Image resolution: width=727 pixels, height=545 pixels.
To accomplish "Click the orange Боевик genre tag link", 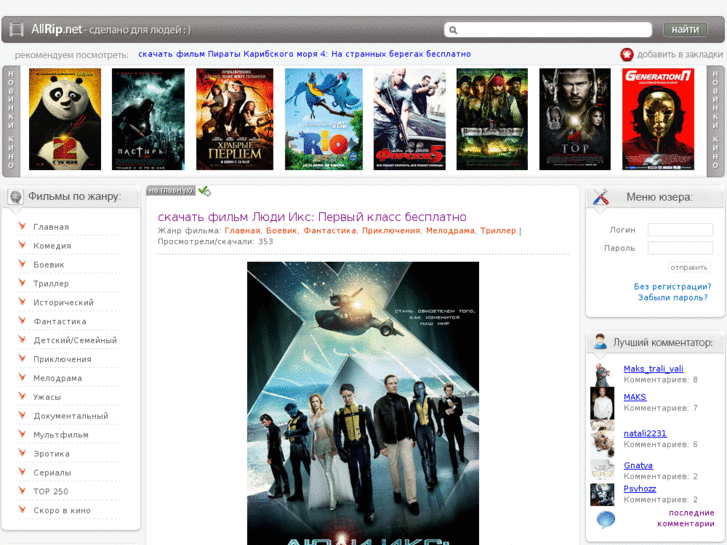I will 281,231.
